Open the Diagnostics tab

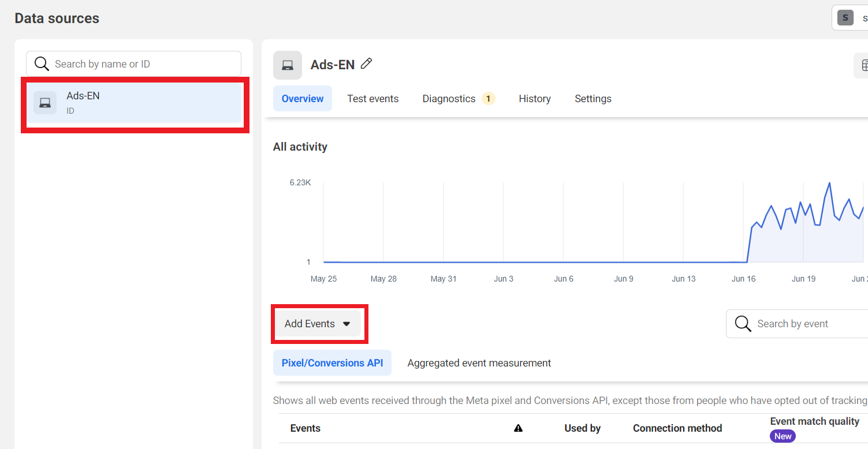point(458,99)
